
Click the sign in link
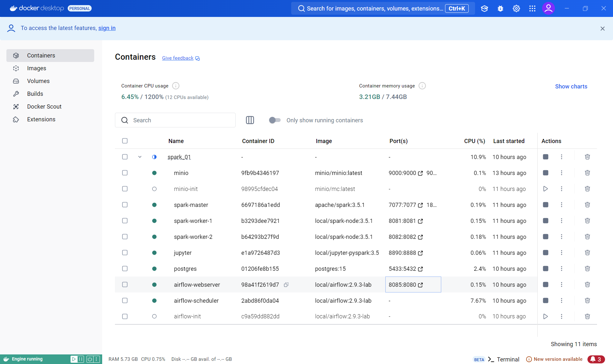coord(107,28)
